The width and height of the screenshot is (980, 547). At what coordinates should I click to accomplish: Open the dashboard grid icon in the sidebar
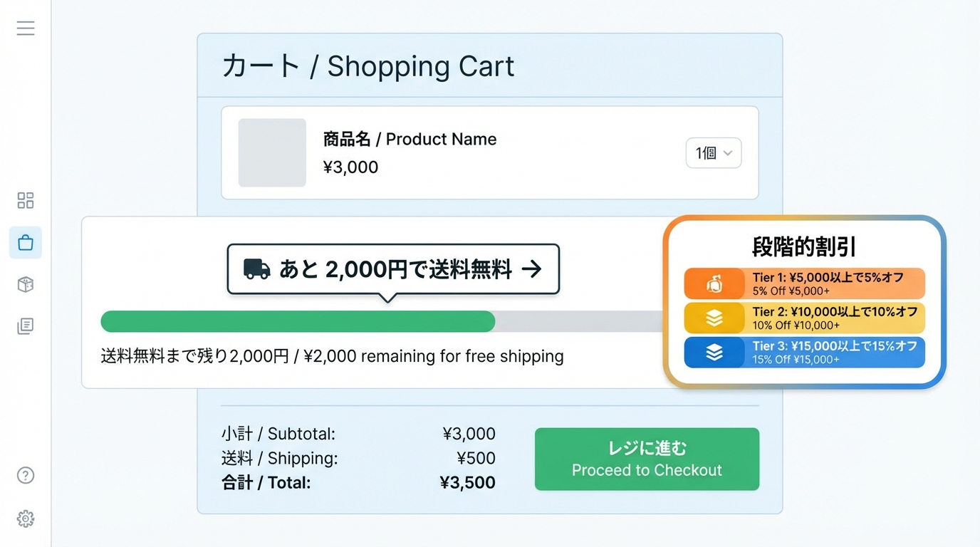pos(25,200)
